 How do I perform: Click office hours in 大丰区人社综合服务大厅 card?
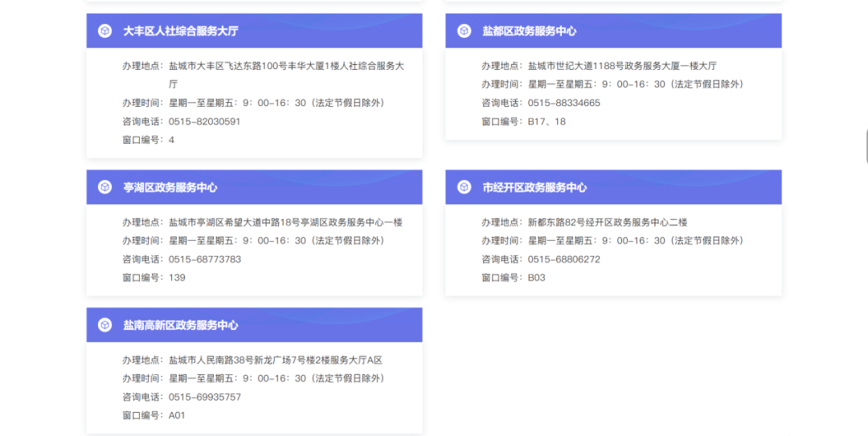pyautogui.click(x=276, y=103)
